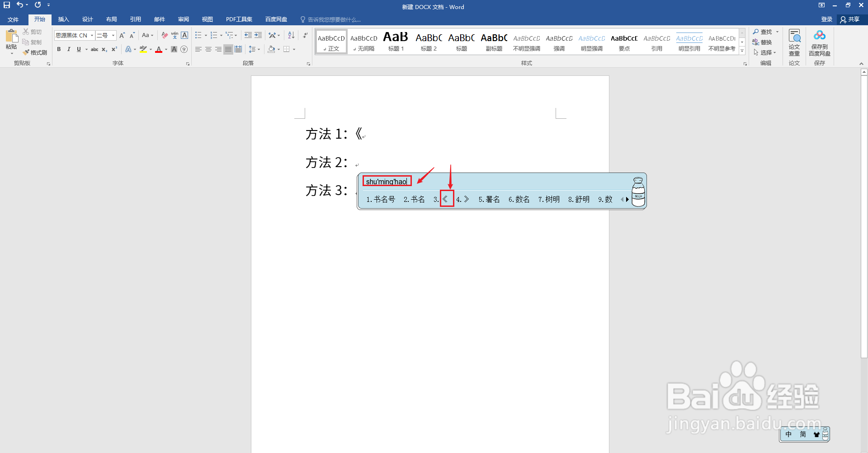Align text left
Viewport: 868px width, 453px height.
coord(198,49)
